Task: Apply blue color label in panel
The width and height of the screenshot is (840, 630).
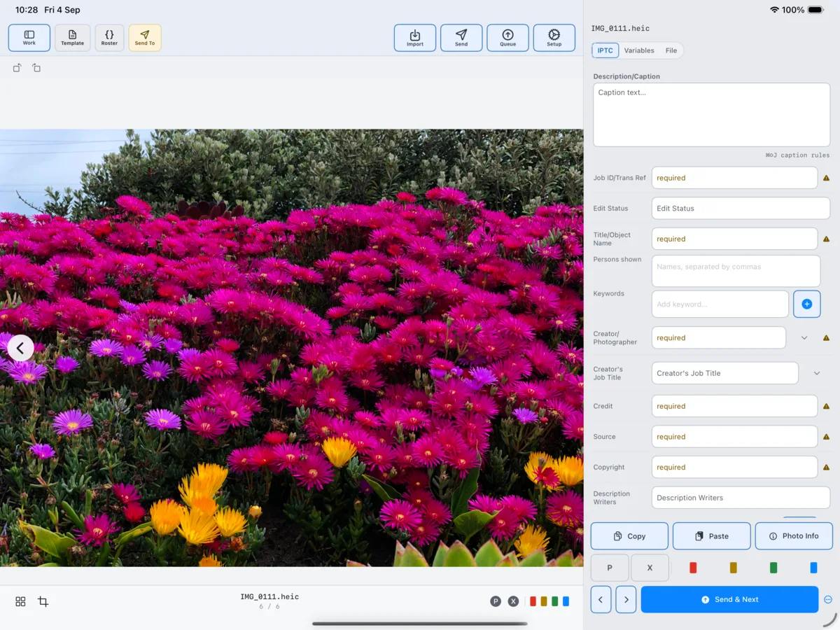Action: pos(813,568)
